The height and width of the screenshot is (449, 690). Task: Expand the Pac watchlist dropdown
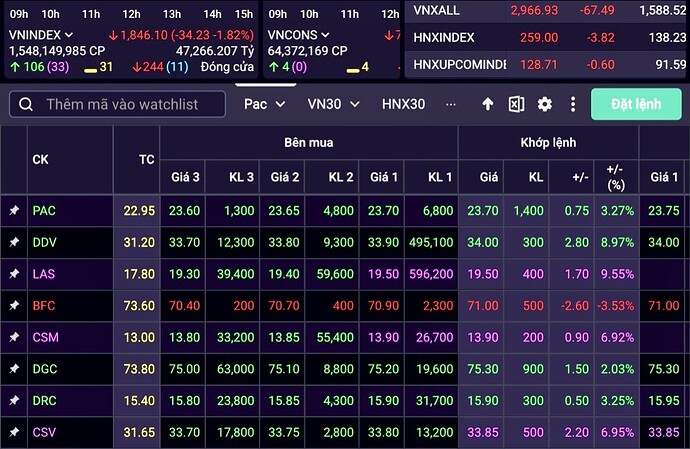265,104
